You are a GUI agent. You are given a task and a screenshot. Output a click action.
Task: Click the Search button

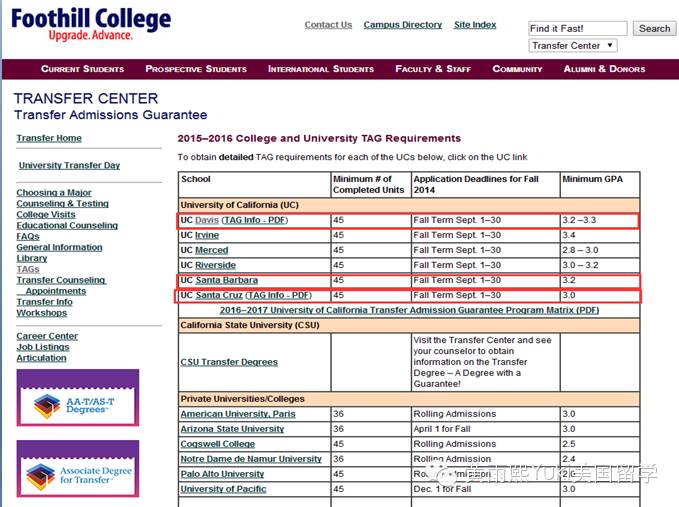pos(654,29)
